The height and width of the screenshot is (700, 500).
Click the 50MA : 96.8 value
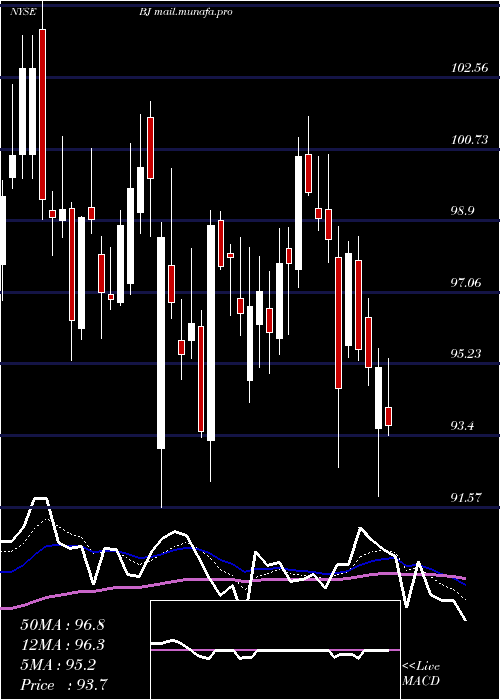tap(62, 625)
